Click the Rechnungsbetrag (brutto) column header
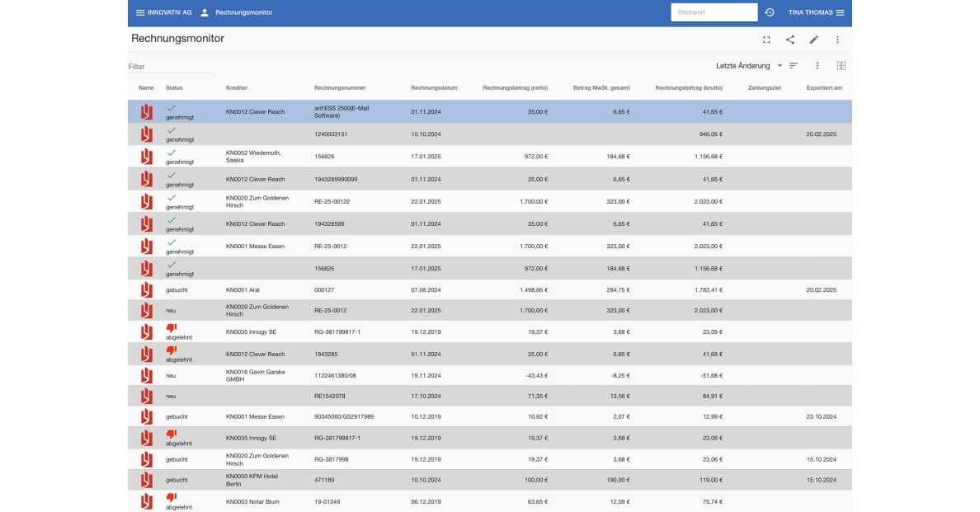 [x=689, y=87]
